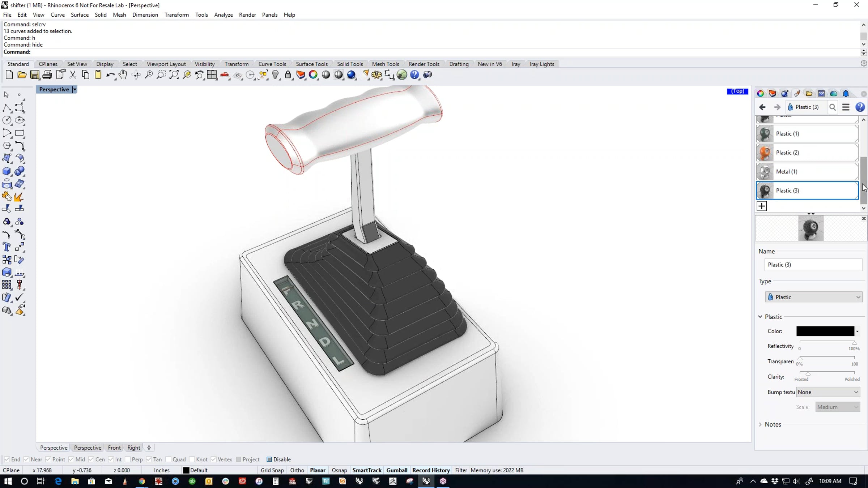Click the search magnifier in materials panel
The image size is (868, 488).
833,107
